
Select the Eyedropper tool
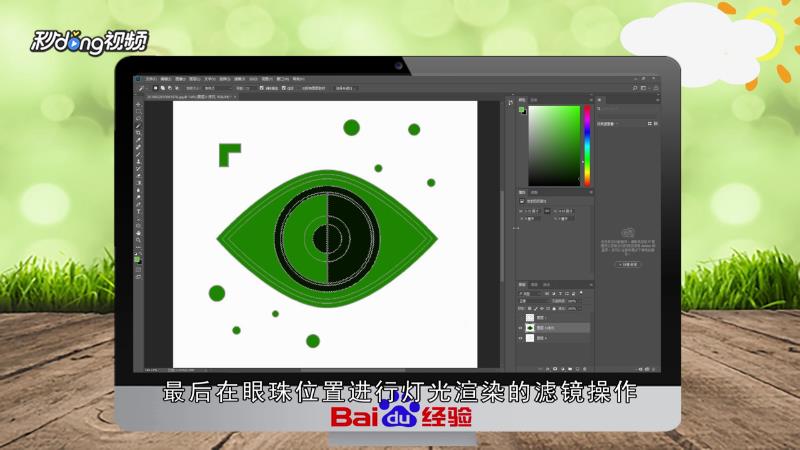pyautogui.click(x=138, y=140)
